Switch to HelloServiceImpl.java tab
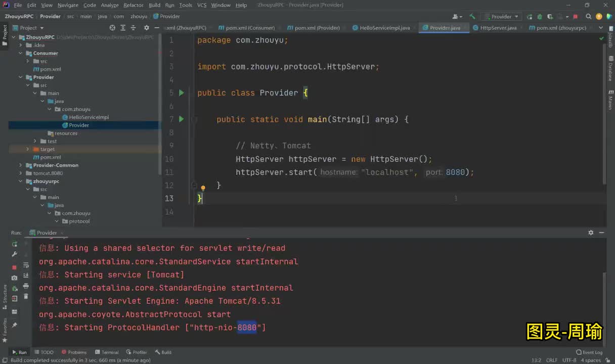This screenshot has height=364, width=615. pyautogui.click(x=380, y=28)
